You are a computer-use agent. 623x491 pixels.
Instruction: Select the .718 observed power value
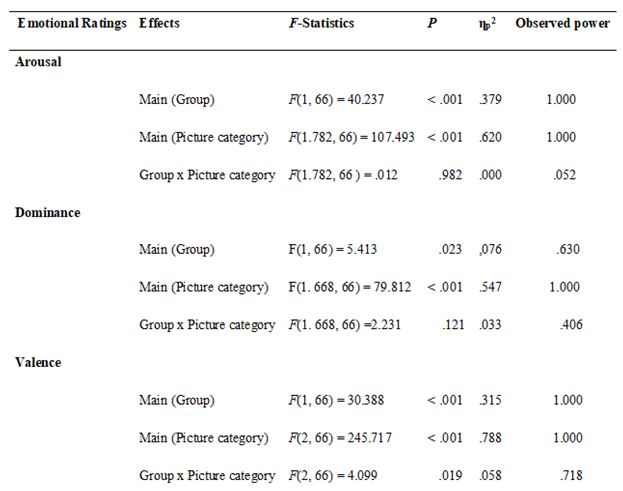click(568, 476)
